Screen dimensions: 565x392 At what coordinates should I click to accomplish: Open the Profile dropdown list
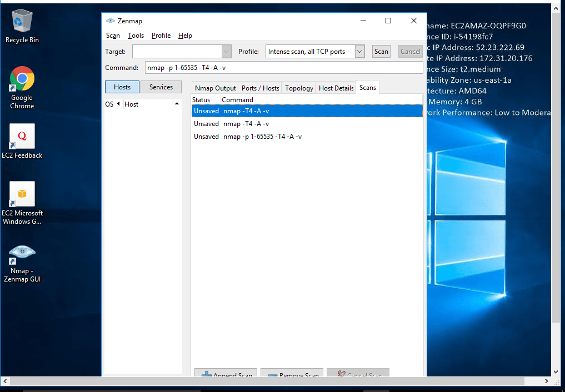(x=359, y=52)
